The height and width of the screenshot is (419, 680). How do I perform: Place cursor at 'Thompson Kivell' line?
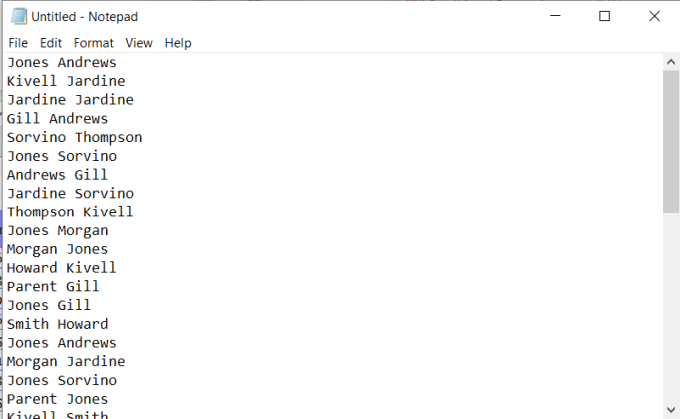[x=70, y=212]
